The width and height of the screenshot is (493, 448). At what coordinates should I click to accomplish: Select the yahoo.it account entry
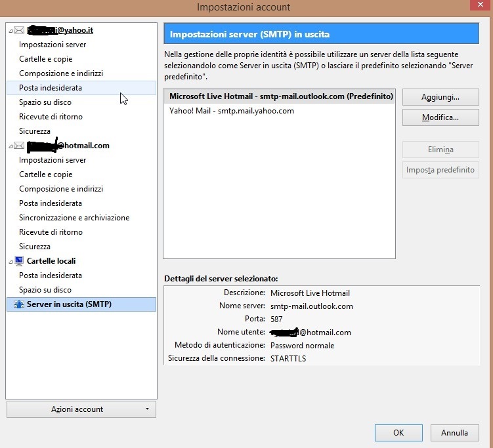(x=60, y=30)
